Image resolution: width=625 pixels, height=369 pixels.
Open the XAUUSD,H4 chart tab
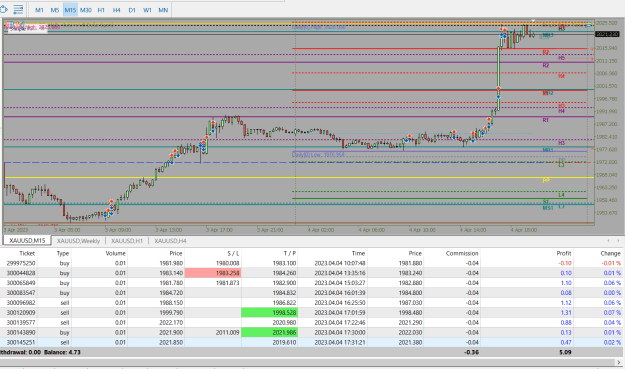[170, 241]
